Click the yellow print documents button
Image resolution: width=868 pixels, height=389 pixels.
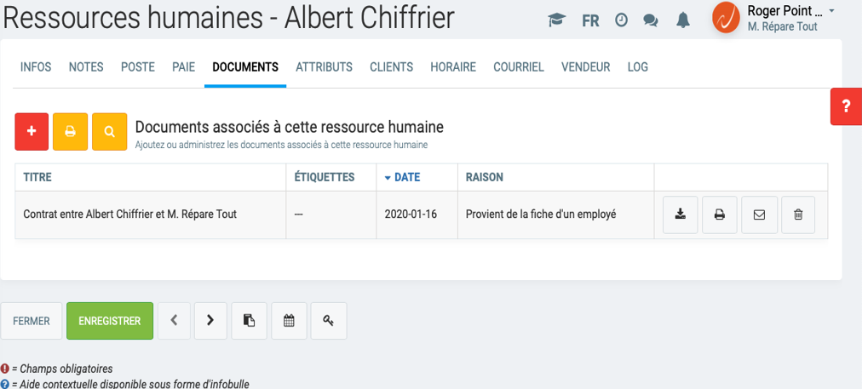(71, 131)
